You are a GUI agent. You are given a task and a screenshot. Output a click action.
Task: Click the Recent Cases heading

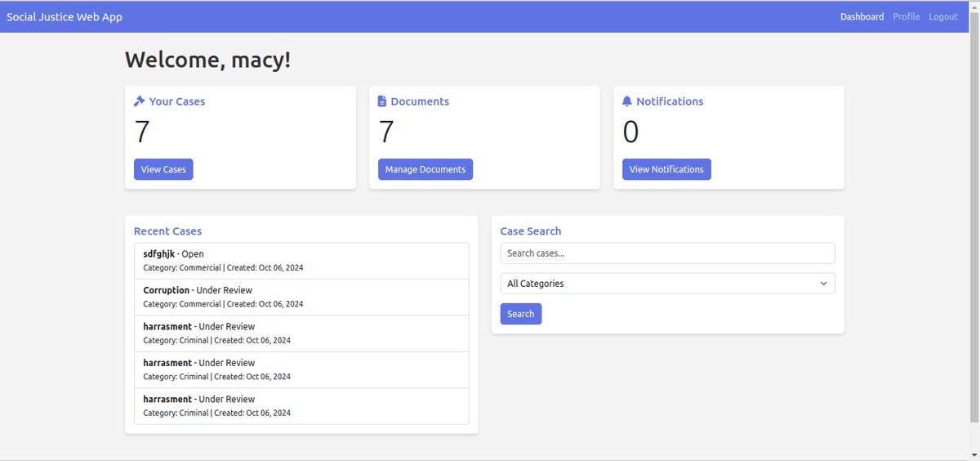pyautogui.click(x=167, y=231)
